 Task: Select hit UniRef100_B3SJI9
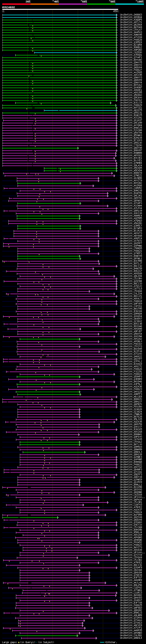click(131, 103)
